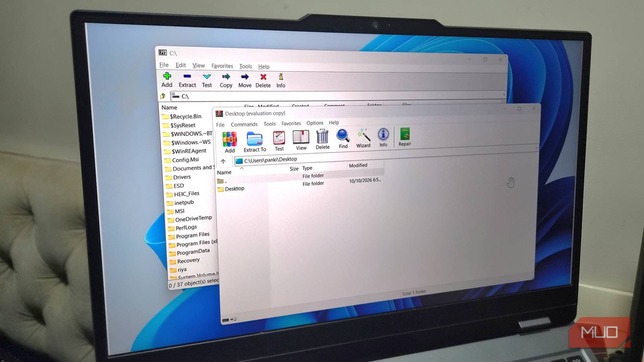Select the Recovery folder in 7-Zip
Image resolution: width=644 pixels, height=362 pixels.
click(184, 261)
